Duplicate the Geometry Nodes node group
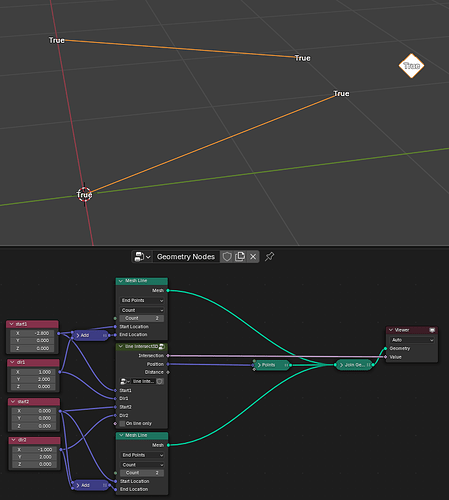 [240, 257]
